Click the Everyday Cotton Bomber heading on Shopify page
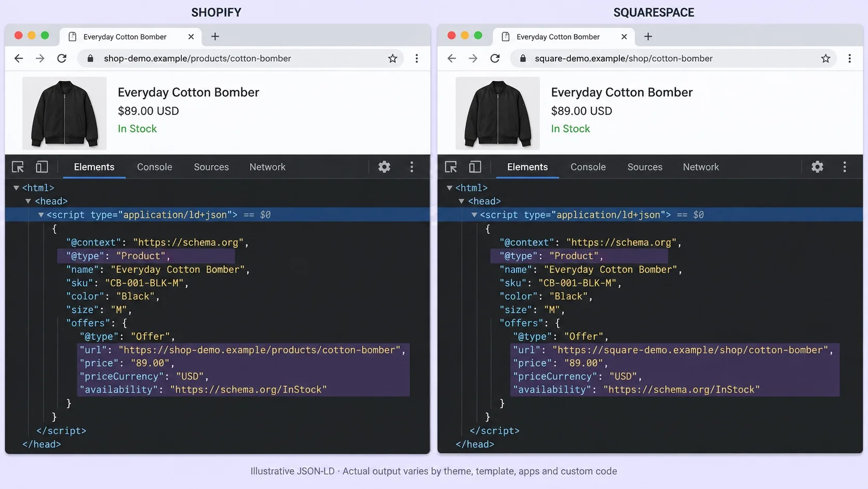 click(188, 92)
